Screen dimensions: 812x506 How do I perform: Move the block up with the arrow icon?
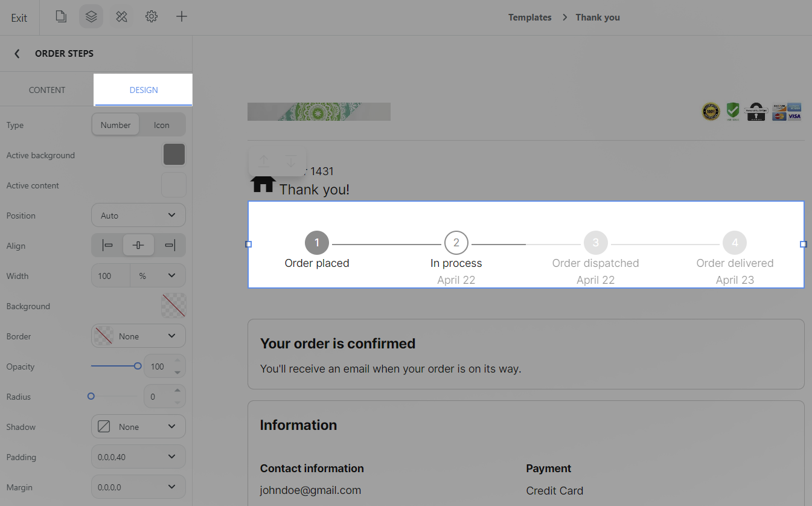point(264,161)
